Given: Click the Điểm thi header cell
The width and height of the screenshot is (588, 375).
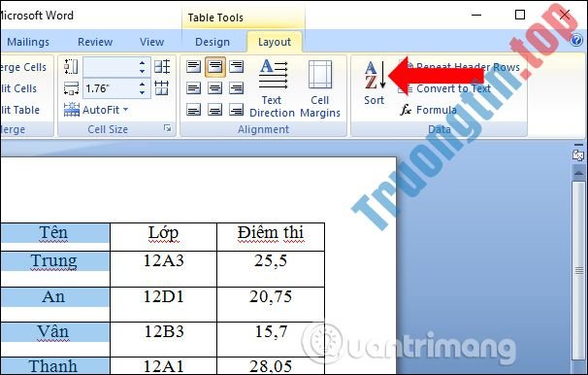Looking at the screenshot, I should [271, 237].
